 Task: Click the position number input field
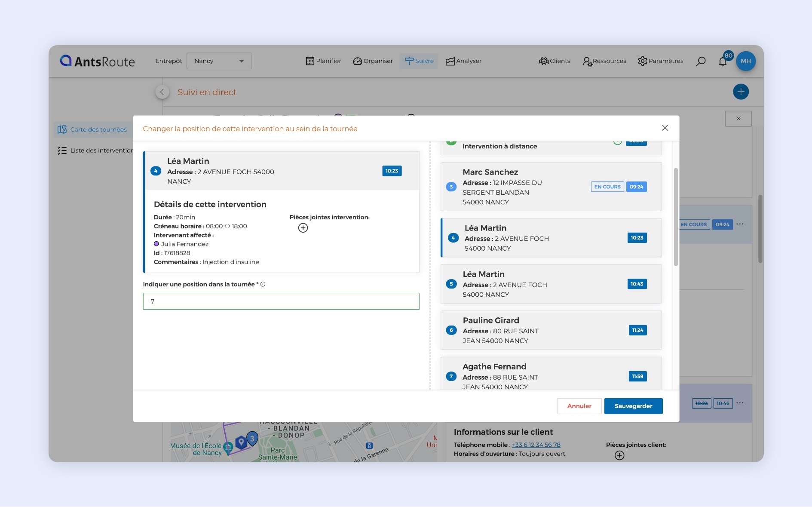tap(281, 301)
